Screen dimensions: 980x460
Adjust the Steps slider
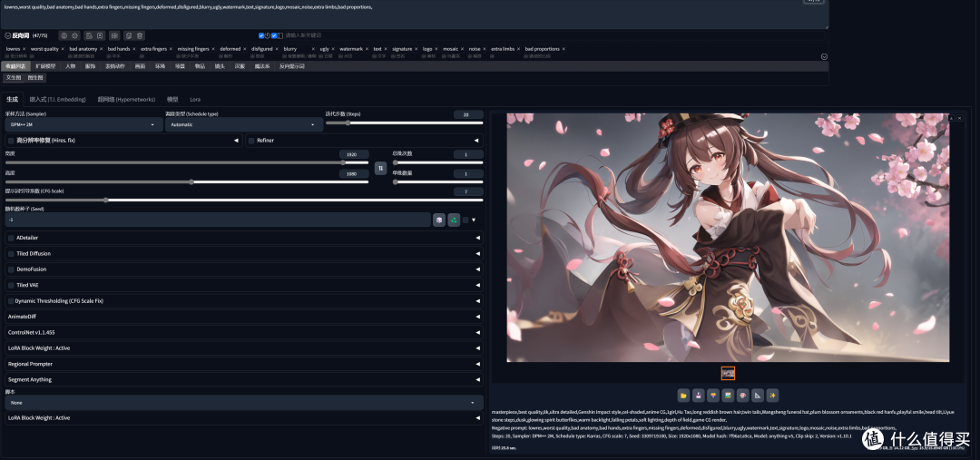[x=405, y=123]
